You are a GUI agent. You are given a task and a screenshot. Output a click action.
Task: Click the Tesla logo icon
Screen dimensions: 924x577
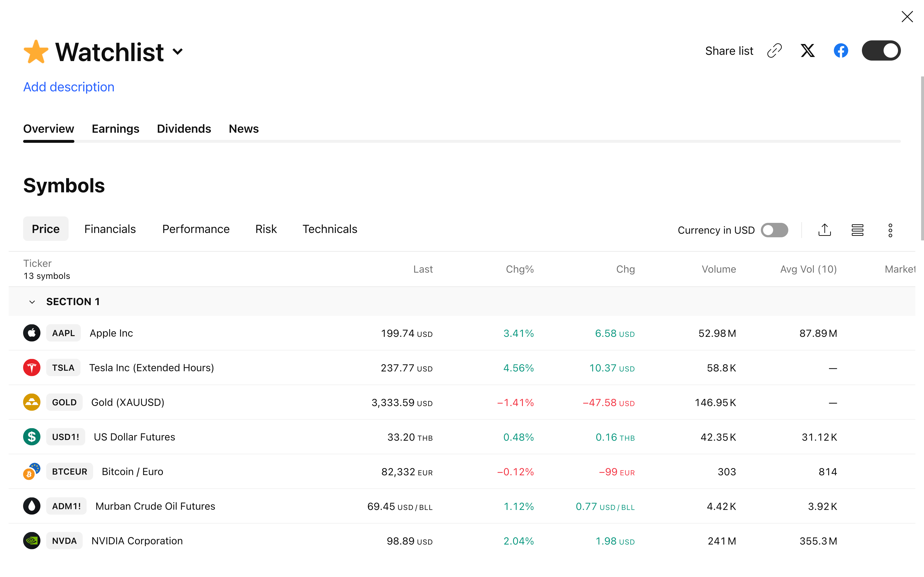pos(32,368)
